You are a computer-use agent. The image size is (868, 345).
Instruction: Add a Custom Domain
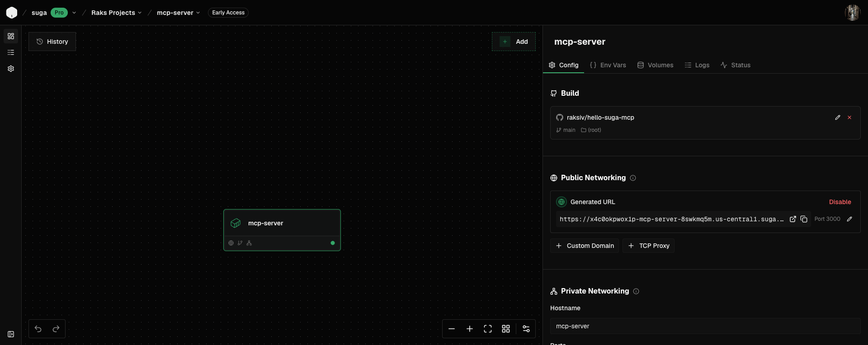pos(585,246)
